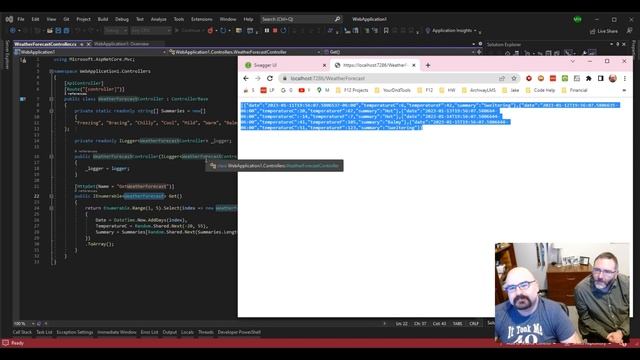This screenshot has height=360, width=640.
Task: Click the Chrome profile avatar
Action: pos(613,78)
